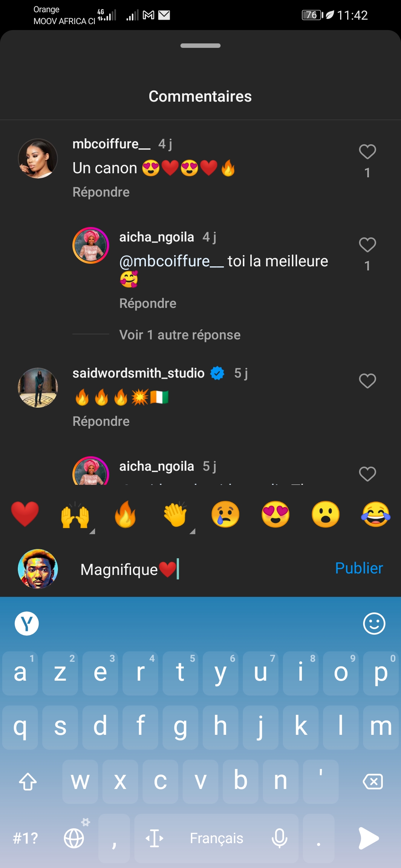401x868 pixels.
Task: Tap the red heart quick emoji
Action: tap(25, 514)
